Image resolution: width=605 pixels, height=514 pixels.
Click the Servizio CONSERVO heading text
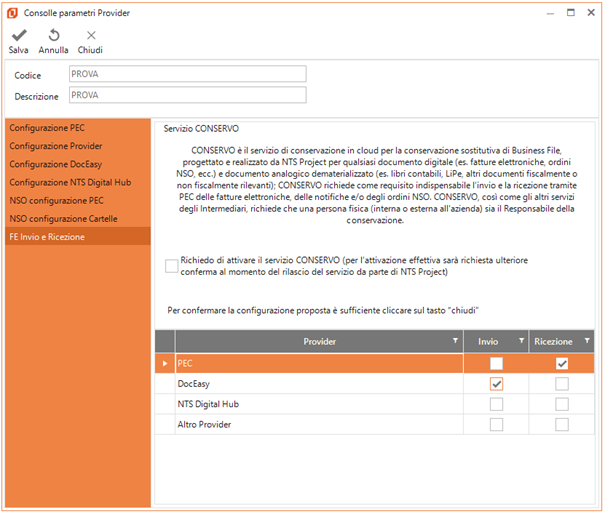pyautogui.click(x=201, y=128)
